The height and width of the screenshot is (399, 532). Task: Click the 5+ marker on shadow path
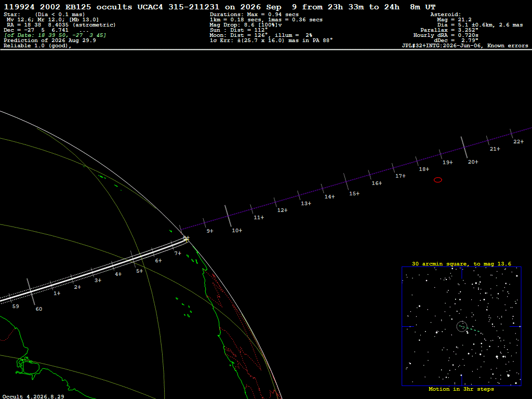click(x=139, y=271)
